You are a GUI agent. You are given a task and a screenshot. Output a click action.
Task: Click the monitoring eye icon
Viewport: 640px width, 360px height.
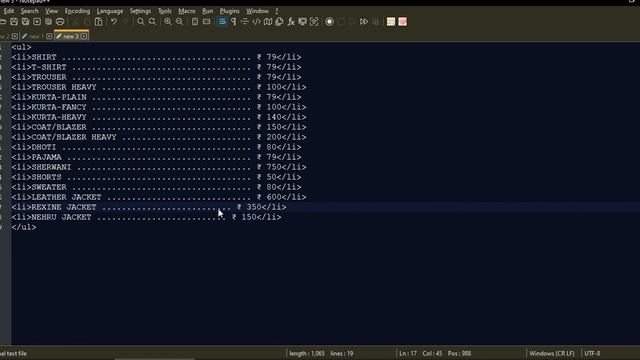coord(314,22)
